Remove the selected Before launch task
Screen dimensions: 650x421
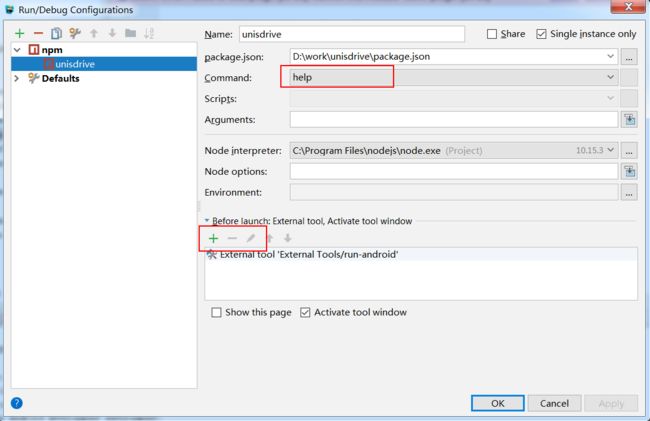point(232,238)
